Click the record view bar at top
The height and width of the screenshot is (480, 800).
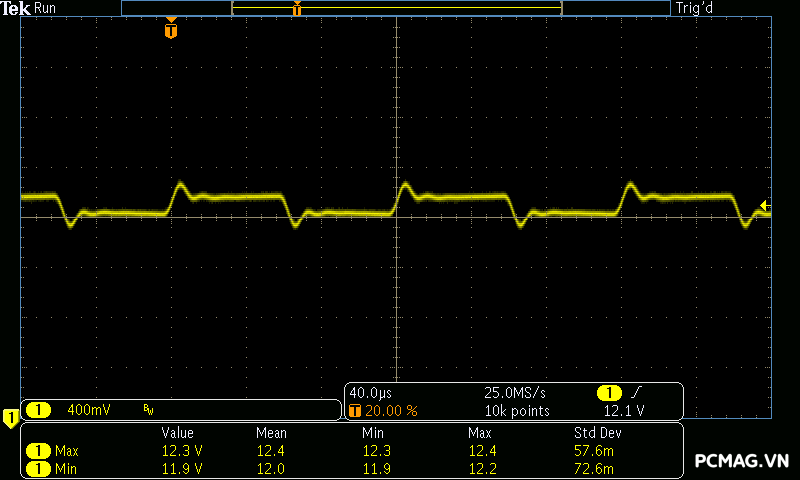[x=396, y=8]
